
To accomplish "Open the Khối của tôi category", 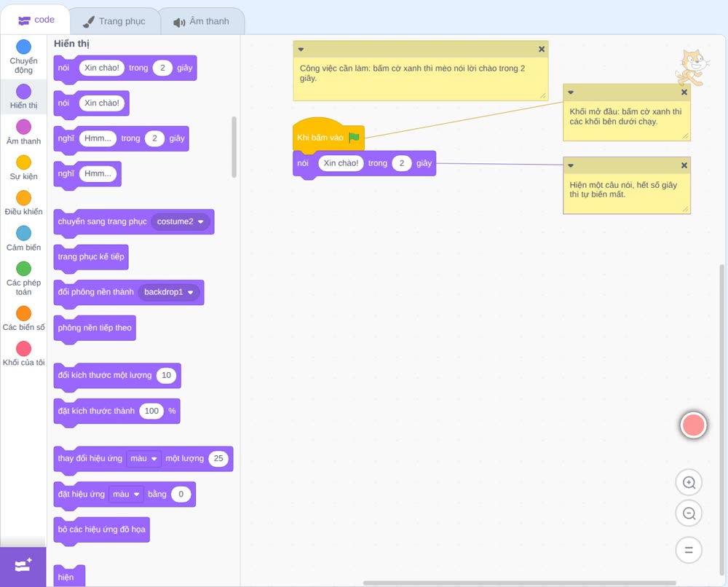I will point(23,354).
